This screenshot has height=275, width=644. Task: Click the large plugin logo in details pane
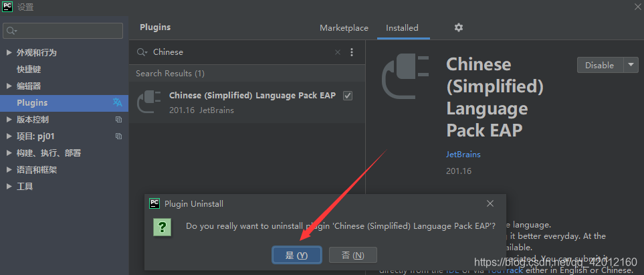[405, 76]
